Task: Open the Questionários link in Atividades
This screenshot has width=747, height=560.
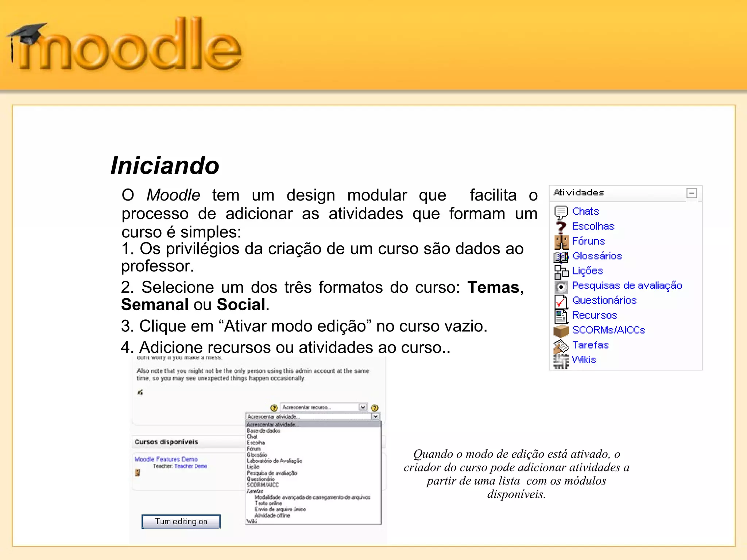Action: click(x=604, y=300)
